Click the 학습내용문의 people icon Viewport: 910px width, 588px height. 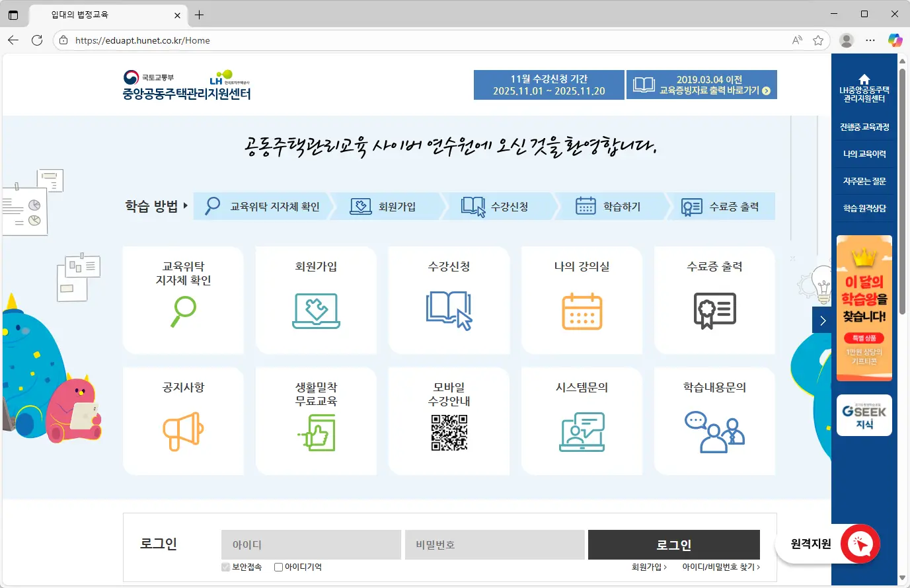pyautogui.click(x=714, y=431)
